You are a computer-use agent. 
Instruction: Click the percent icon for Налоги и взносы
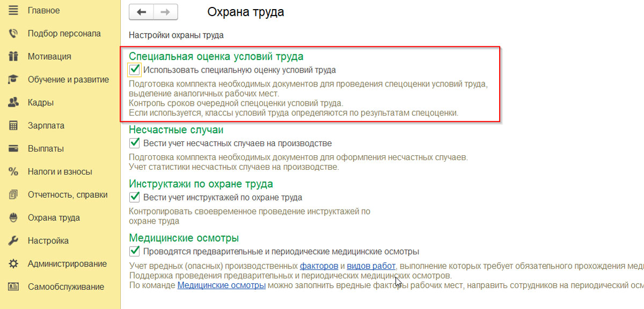point(13,172)
